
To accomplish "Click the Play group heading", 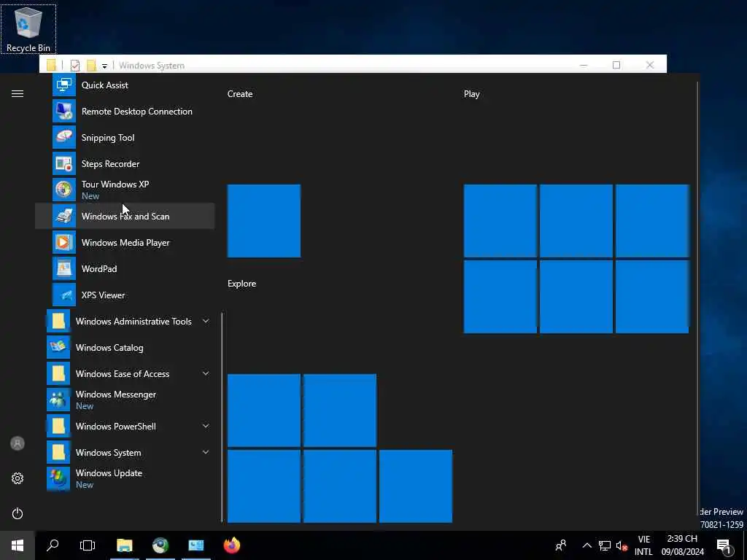I will [x=472, y=94].
